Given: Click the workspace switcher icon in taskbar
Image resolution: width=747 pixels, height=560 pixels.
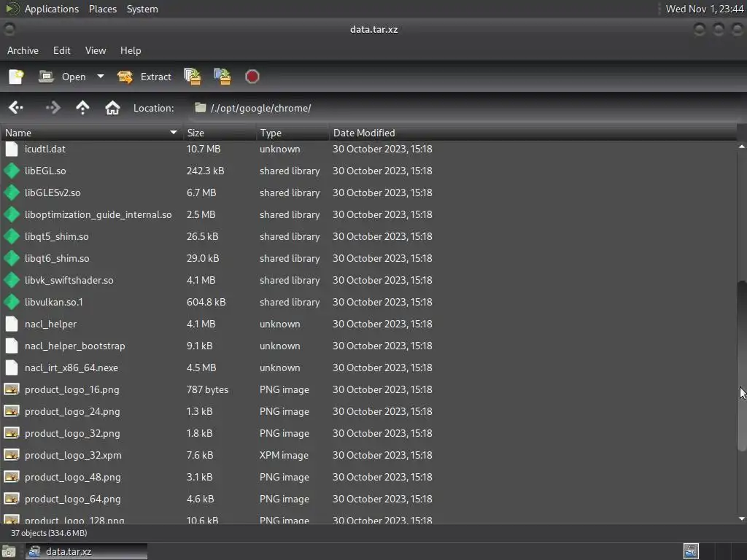Looking at the screenshot, I should [691, 551].
